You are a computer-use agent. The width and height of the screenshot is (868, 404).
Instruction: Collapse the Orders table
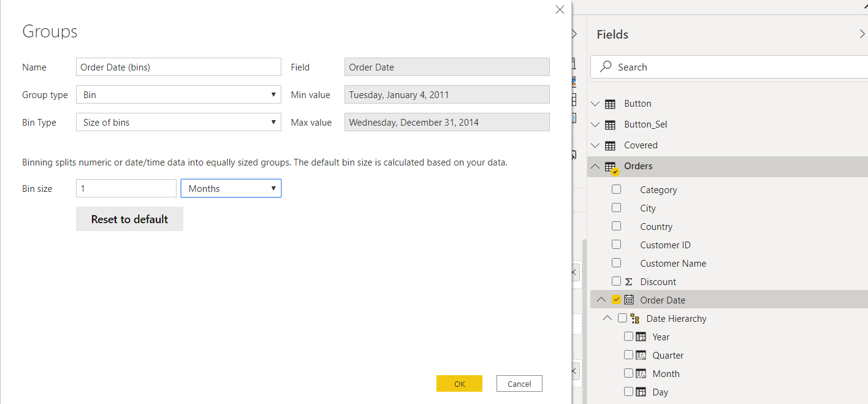tap(595, 166)
